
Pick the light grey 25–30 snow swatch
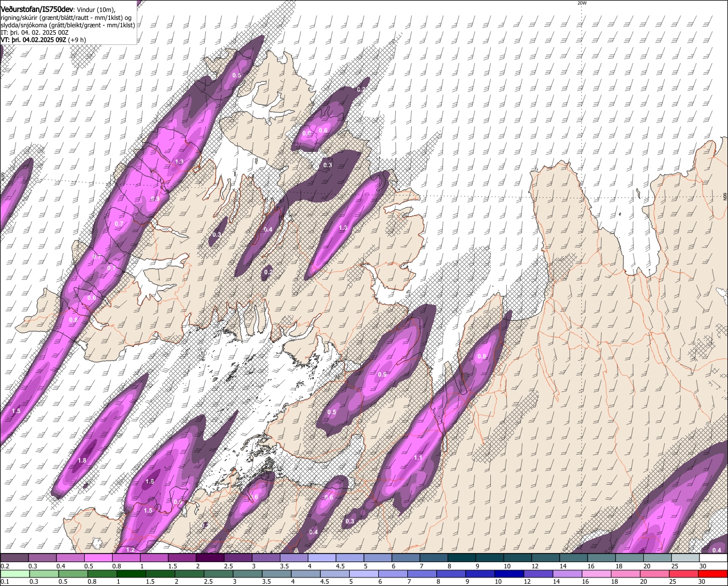click(685, 558)
